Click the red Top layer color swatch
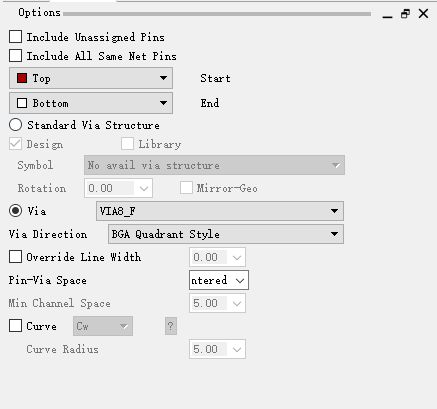Screen dimensions: 437x409 (22, 78)
